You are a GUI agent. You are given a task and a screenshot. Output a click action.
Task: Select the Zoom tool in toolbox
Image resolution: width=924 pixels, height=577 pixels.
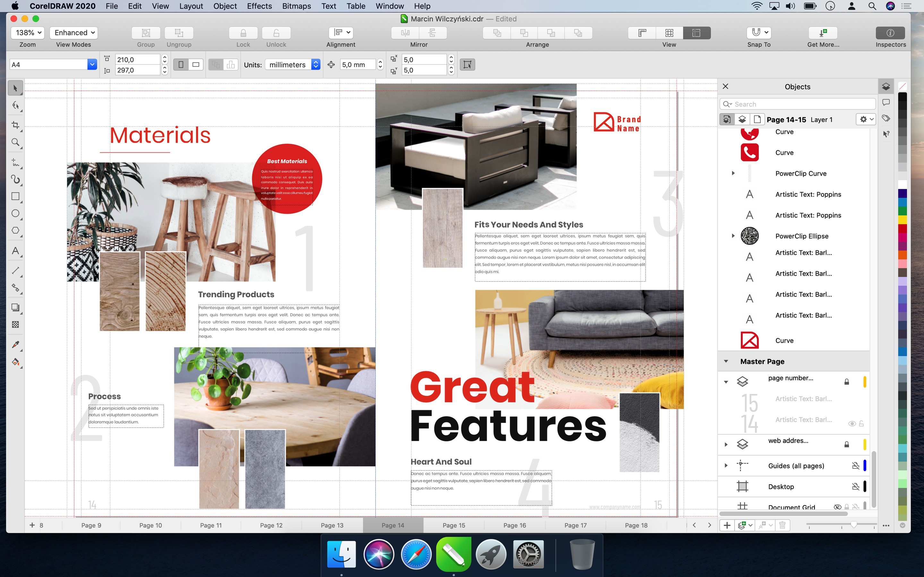pyautogui.click(x=15, y=142)
